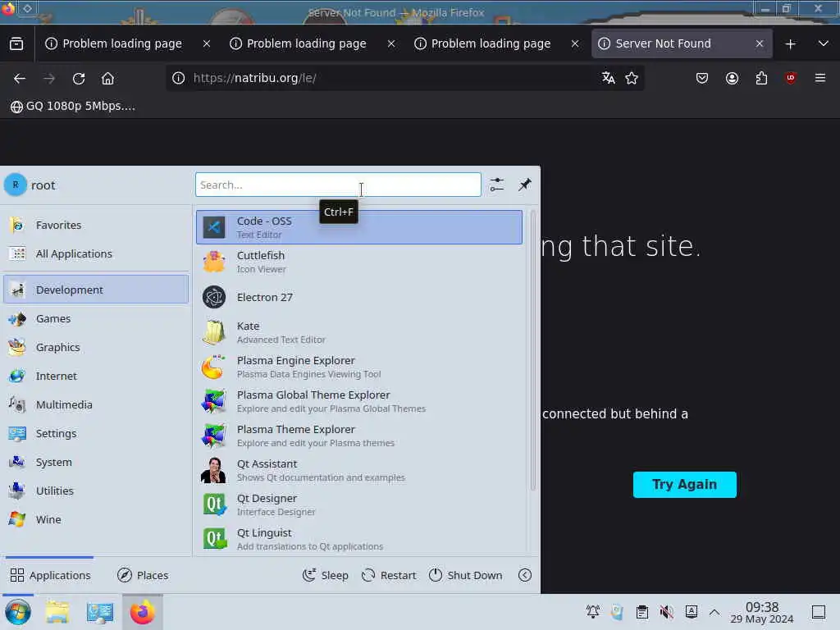840x630 pixels.
Task: Click Try Again on Firefox error page
Action: click(685, 484)
